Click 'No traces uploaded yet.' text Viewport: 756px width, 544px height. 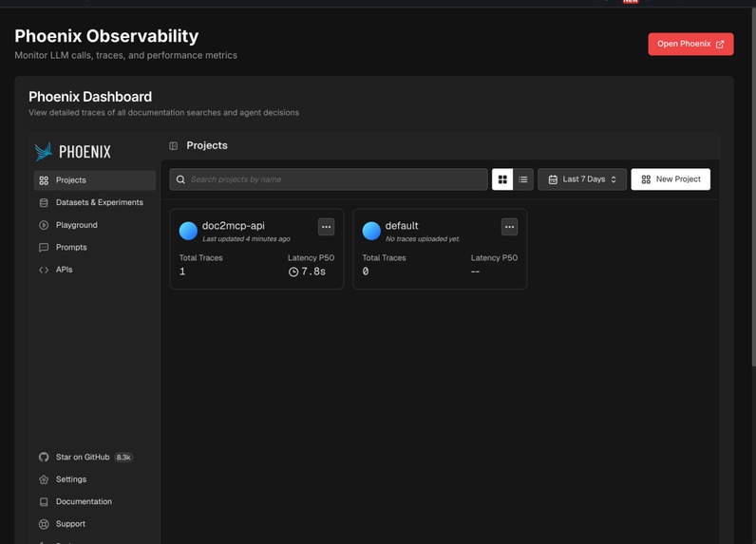coord(423,239)
